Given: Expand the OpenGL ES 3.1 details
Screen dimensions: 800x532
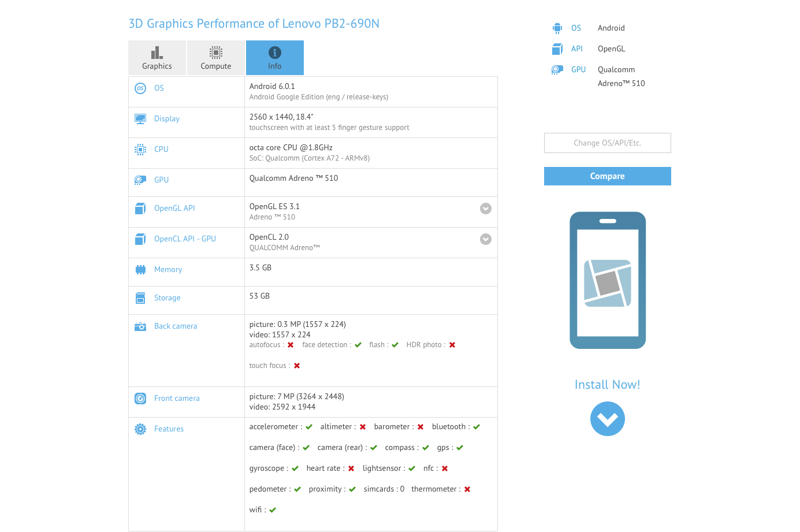Looking at the screenshot, I should click(x=486, y=209).
